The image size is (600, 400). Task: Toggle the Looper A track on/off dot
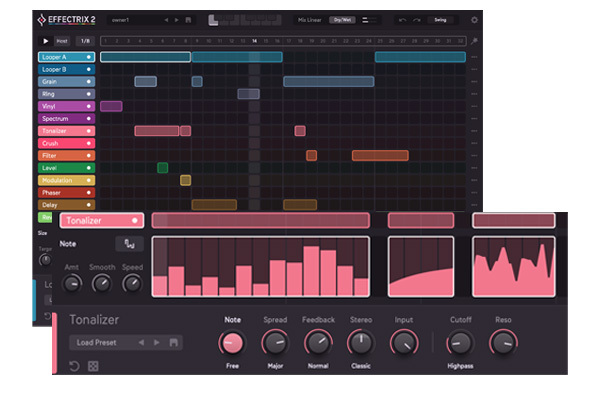pos(89,57)
